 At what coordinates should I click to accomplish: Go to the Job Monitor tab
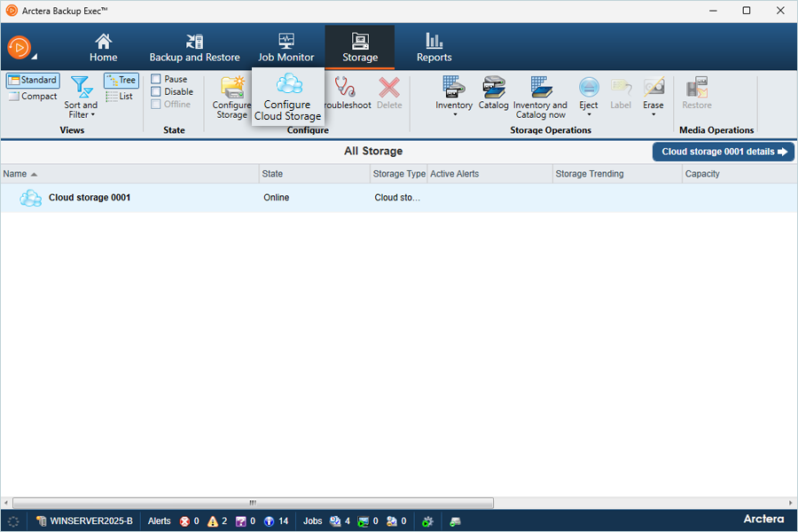coord(286,47)
